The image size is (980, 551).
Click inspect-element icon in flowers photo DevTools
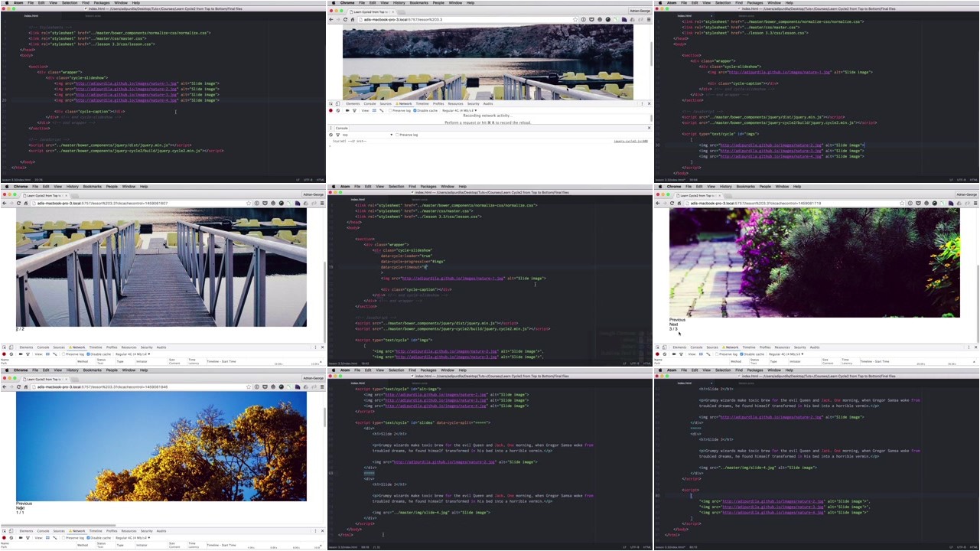(657, 347)
